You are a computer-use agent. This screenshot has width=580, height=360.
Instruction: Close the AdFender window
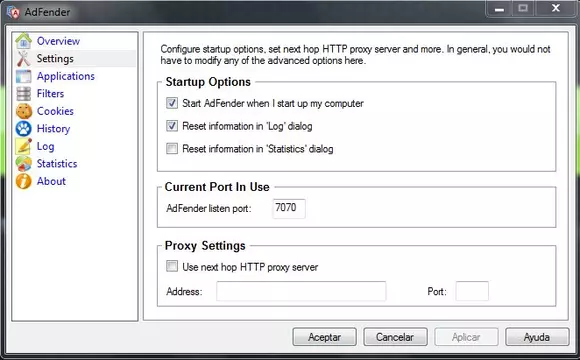[x=556, y=8]
